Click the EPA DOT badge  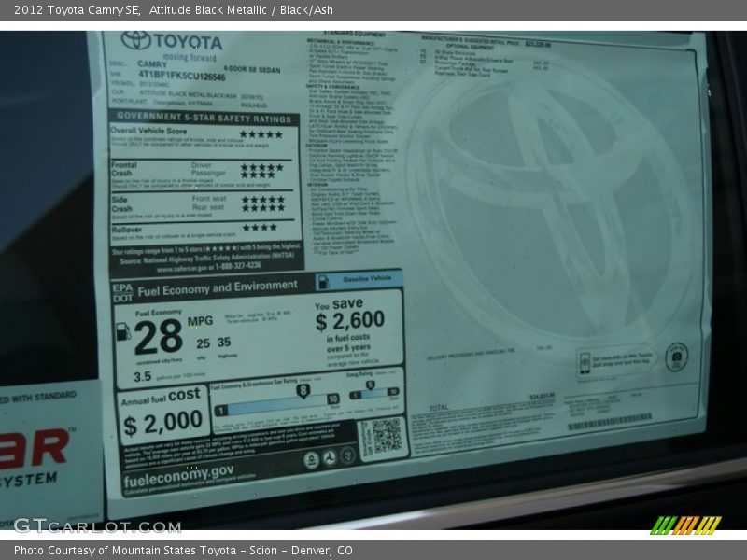122,293
